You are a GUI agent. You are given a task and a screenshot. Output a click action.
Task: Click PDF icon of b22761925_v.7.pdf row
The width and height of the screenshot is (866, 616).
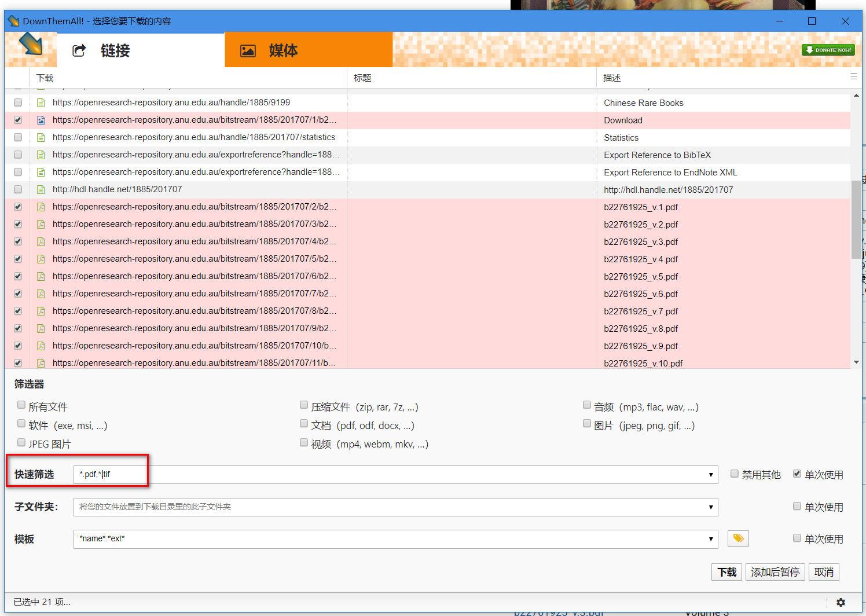pyautogui.click(x=41, y=311)
